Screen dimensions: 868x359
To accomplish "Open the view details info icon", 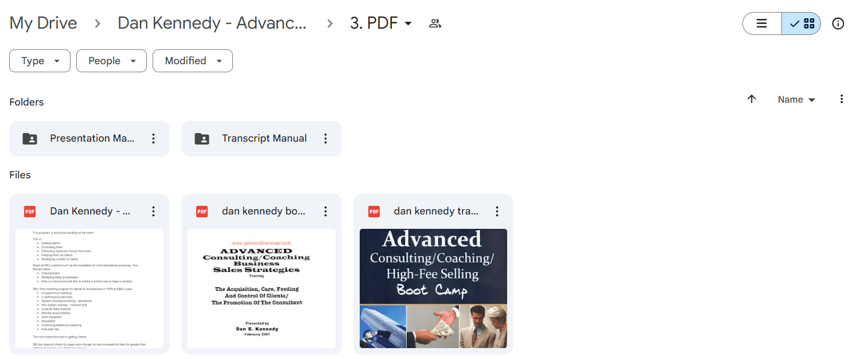I will coord(838,24).
